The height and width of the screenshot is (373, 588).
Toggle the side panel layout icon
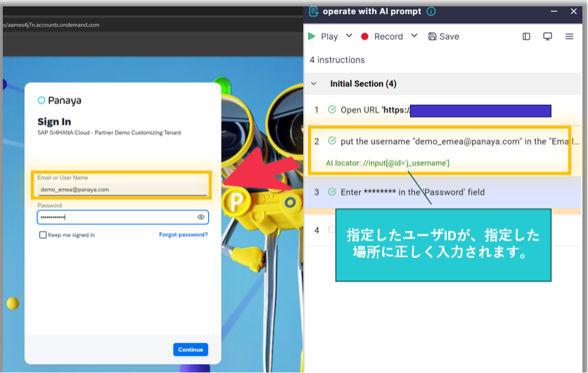[526, 37]
